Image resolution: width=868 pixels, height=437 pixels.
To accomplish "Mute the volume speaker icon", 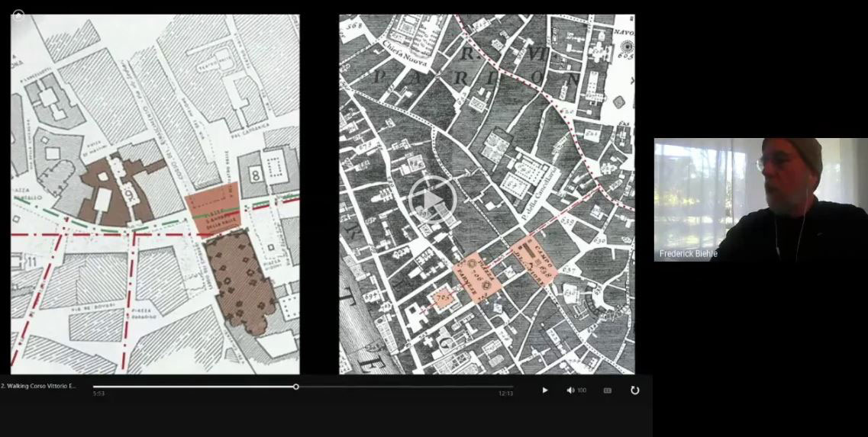I will [570, 390].
